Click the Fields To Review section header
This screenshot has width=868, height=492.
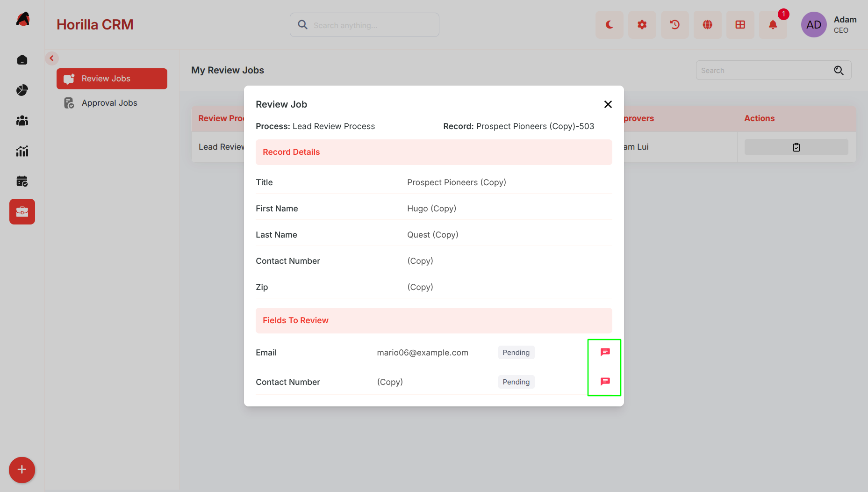434,320
